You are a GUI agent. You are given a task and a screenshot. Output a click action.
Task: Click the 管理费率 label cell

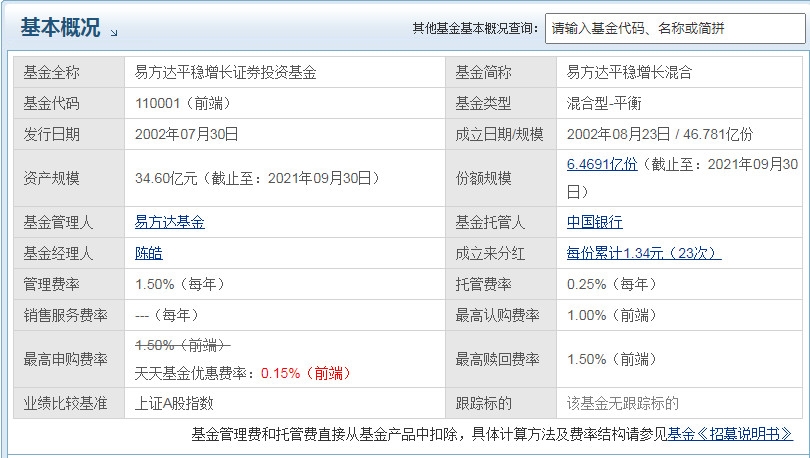pyautogui.click(x=69, y=284)
